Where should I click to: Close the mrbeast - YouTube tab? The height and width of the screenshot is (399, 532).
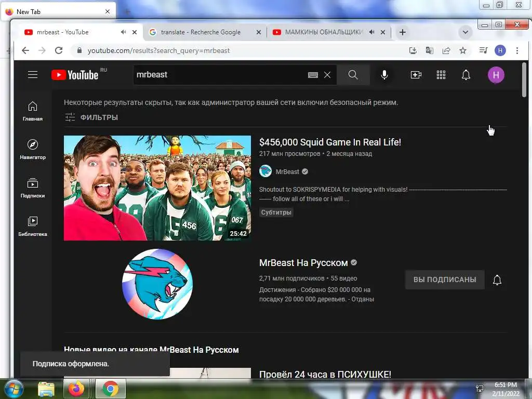pos(135,32)
